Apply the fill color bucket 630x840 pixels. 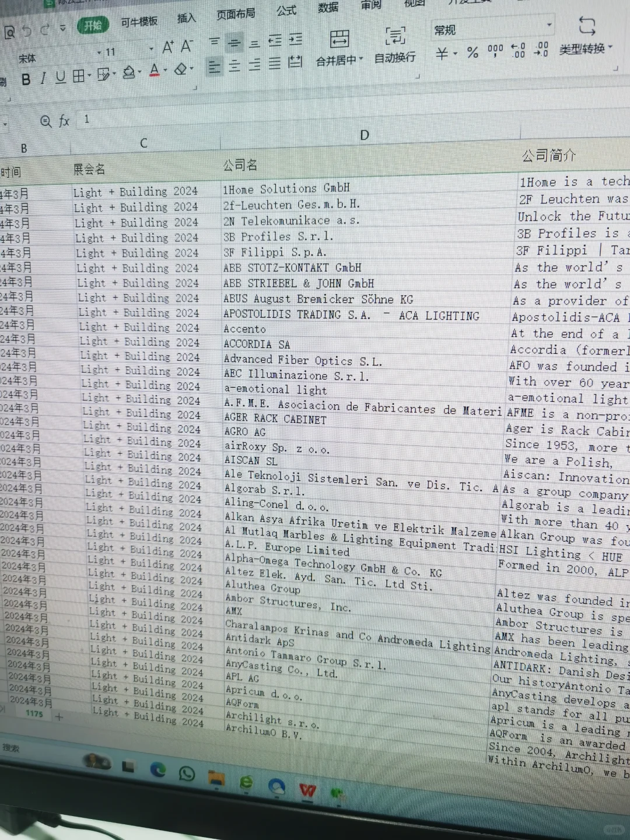click(129, 72)
